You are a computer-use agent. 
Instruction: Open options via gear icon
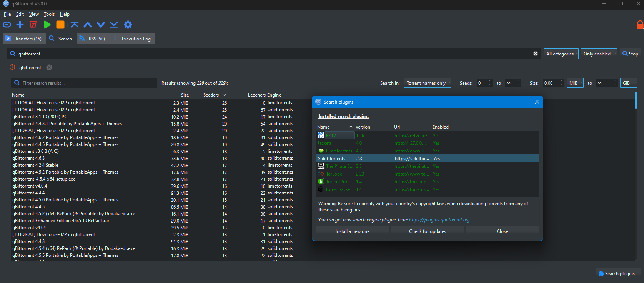(128, 25)
